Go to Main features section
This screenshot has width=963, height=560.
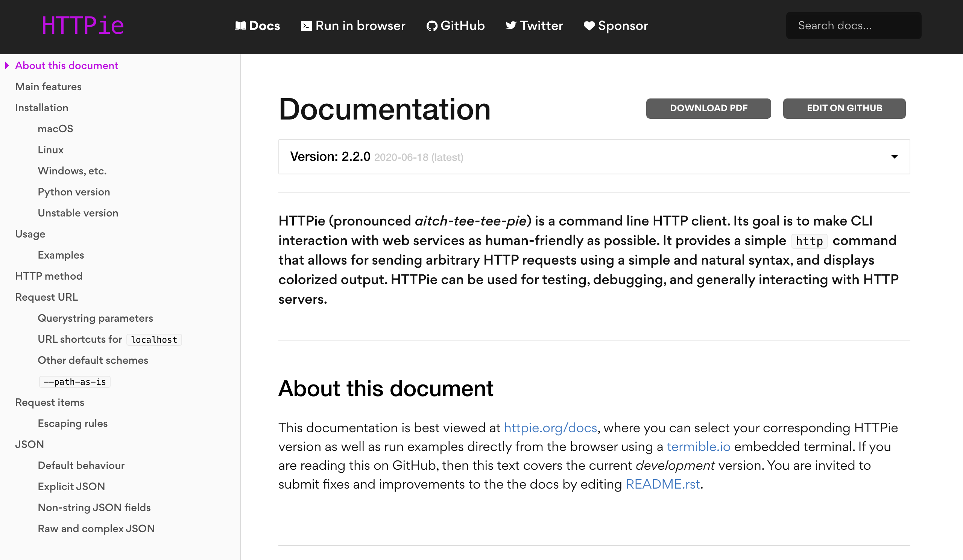click(x=48, y=87)
